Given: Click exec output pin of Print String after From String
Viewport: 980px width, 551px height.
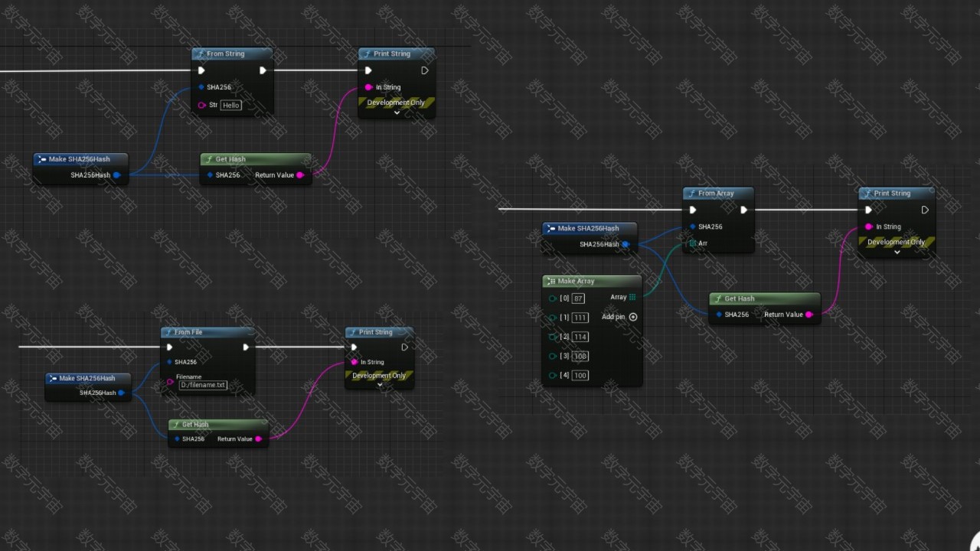Looking at the screenshot, I should tap(425, 70).
